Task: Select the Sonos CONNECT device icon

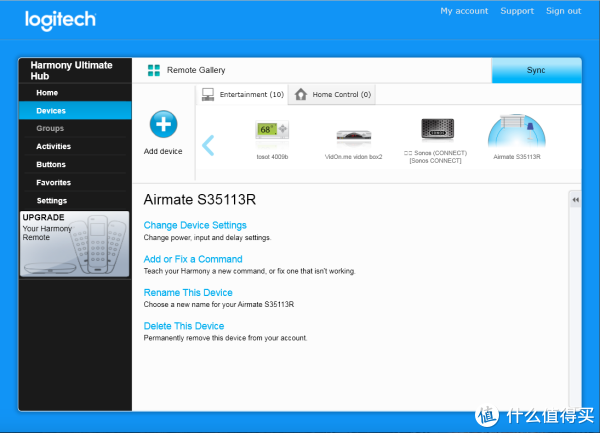Action: tap(436, 132)
